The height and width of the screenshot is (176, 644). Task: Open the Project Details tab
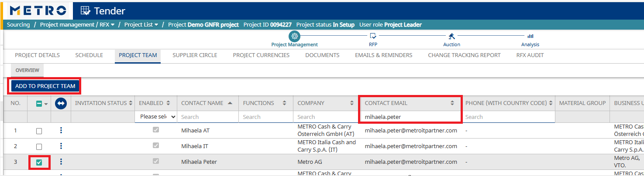(x=38, y=55)
